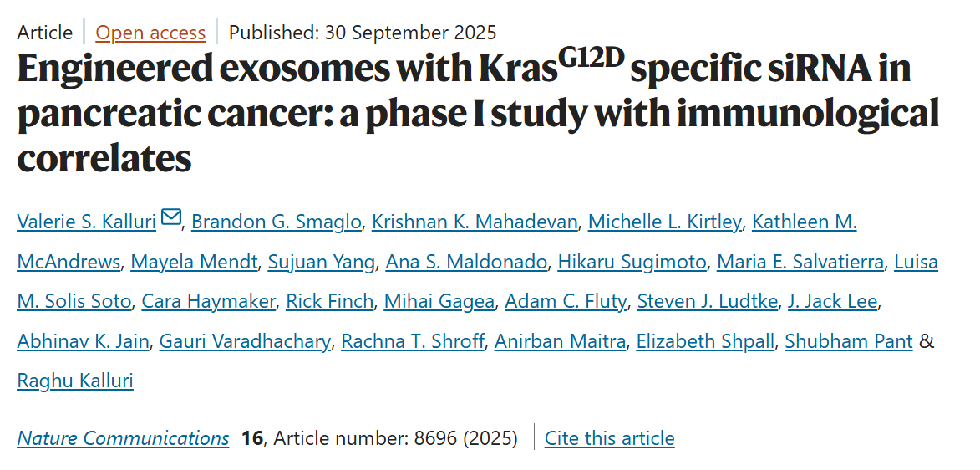Select author Hikaru Sugimoto
The image size is (980, 470).
click(x=632, y=262)
